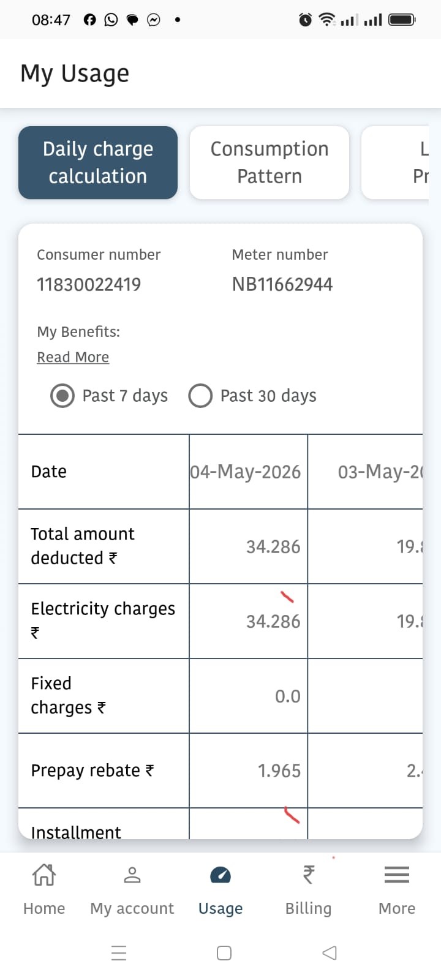Click the Read More link

(x=73, y=357)
